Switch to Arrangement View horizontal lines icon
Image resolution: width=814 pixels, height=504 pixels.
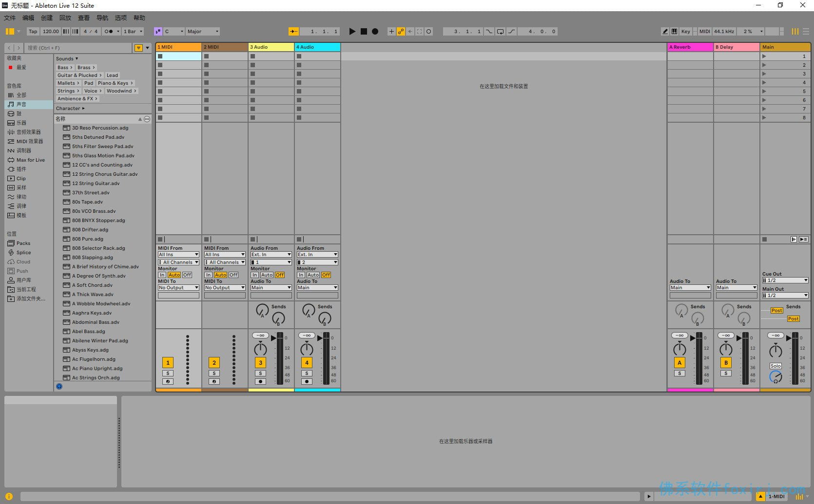[806, 31]
